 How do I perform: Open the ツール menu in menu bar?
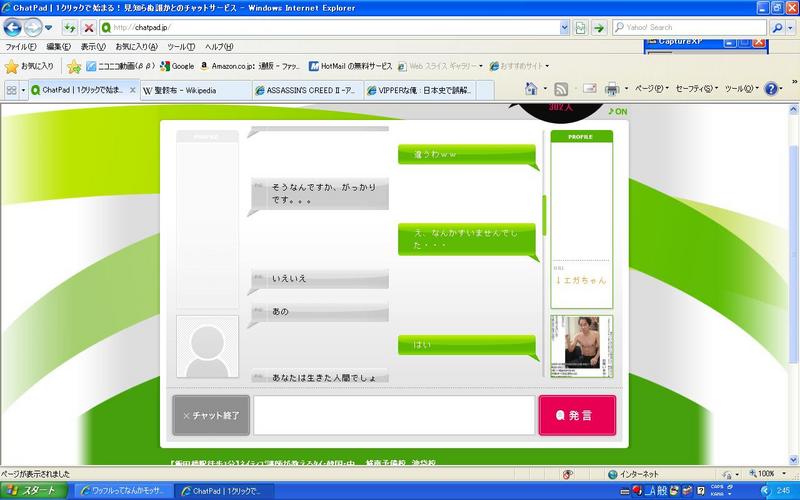[181, 46]
